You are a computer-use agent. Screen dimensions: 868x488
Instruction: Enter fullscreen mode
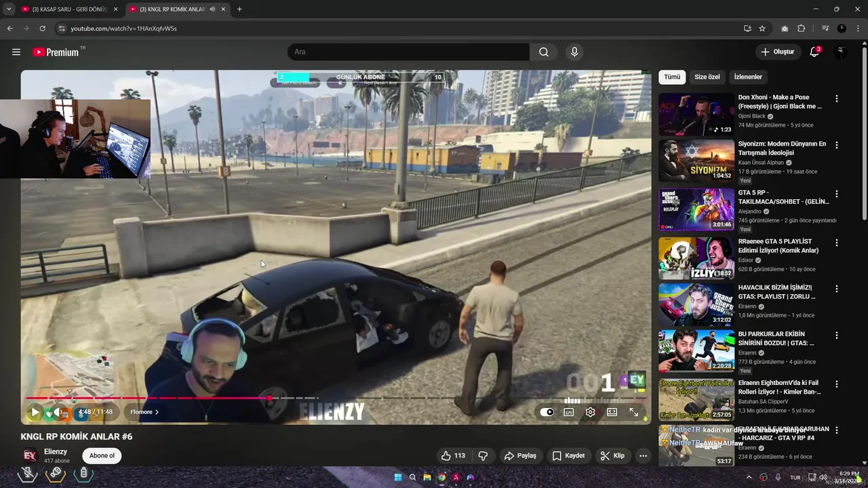pos(634,412)
